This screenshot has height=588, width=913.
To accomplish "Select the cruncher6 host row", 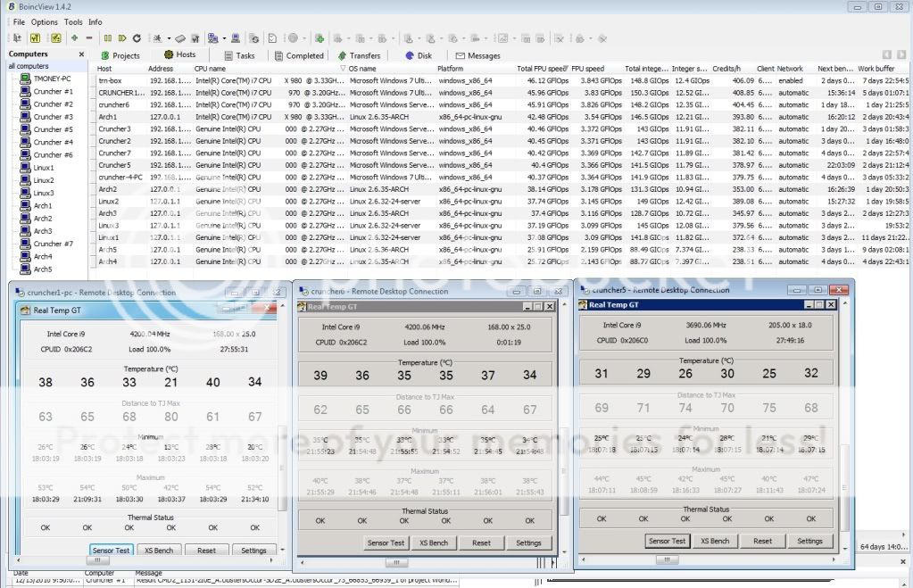I will (501, 104).
